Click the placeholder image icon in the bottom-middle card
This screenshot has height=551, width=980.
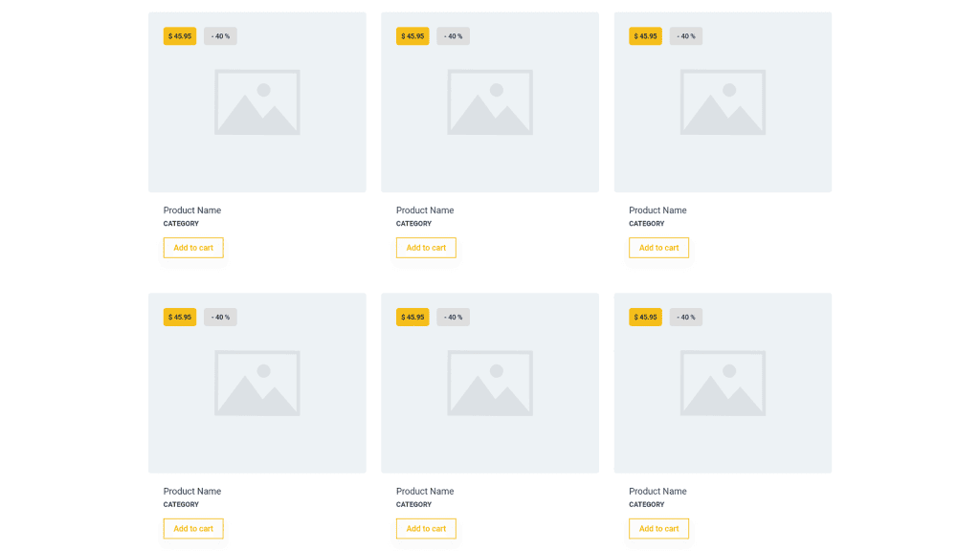coord(490,383)
